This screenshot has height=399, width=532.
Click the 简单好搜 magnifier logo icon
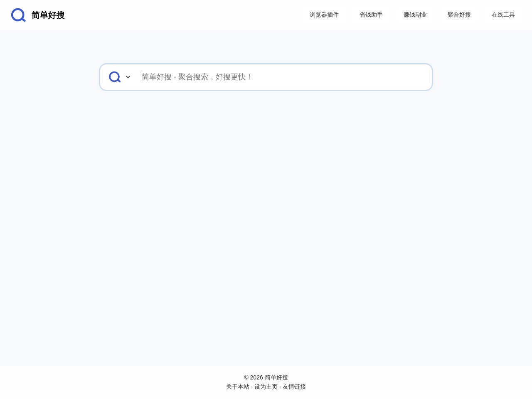[x=18, y=15]
